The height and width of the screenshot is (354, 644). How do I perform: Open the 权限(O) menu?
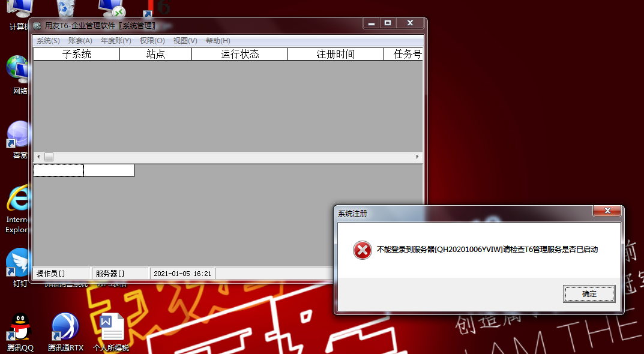[152, 41]
